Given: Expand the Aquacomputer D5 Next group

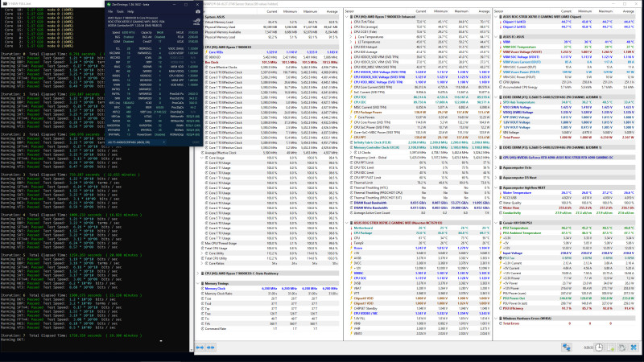Looking at the screenshot, I should 496,178.
